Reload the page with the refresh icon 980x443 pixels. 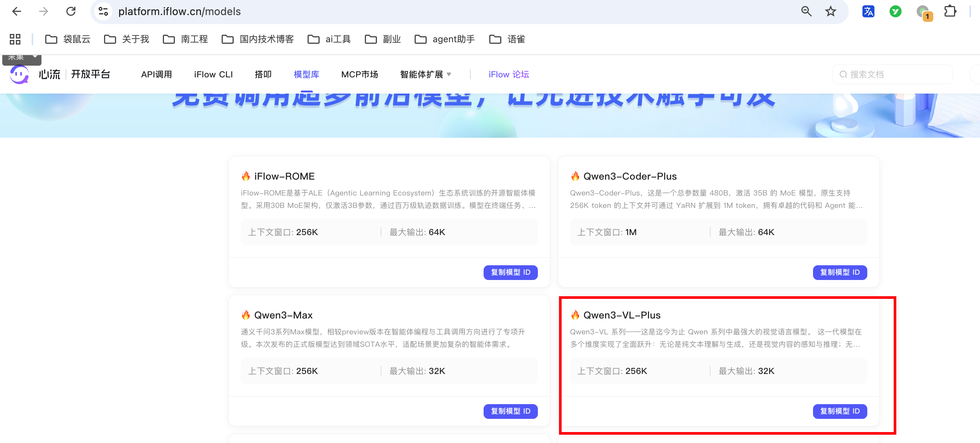(x=71, y=11)
